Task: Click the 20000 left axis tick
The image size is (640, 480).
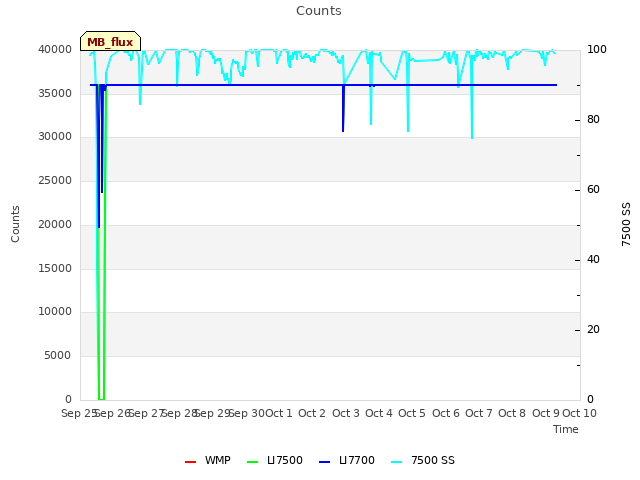Action: pyautogui.click(x=55, y=224)
